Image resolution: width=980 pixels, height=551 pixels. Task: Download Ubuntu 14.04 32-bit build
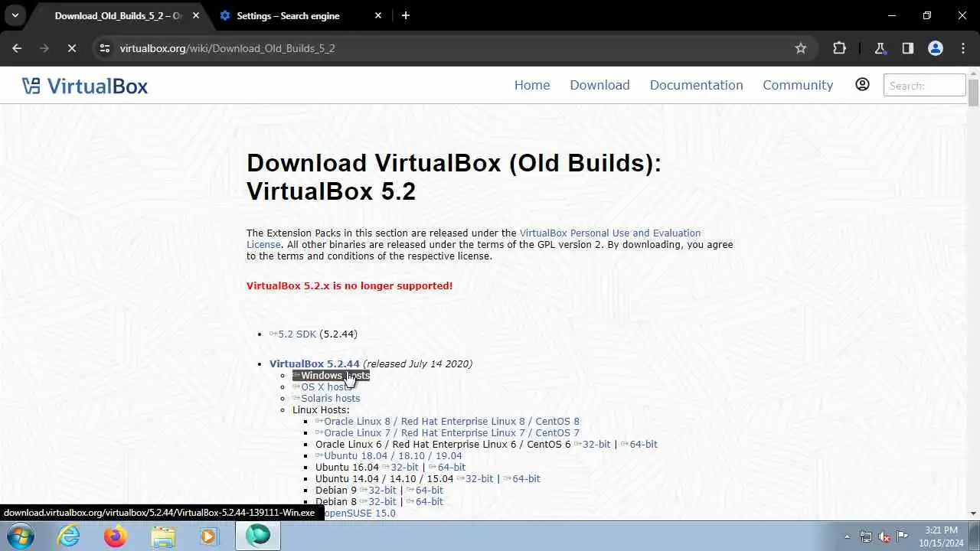(475, 478)
